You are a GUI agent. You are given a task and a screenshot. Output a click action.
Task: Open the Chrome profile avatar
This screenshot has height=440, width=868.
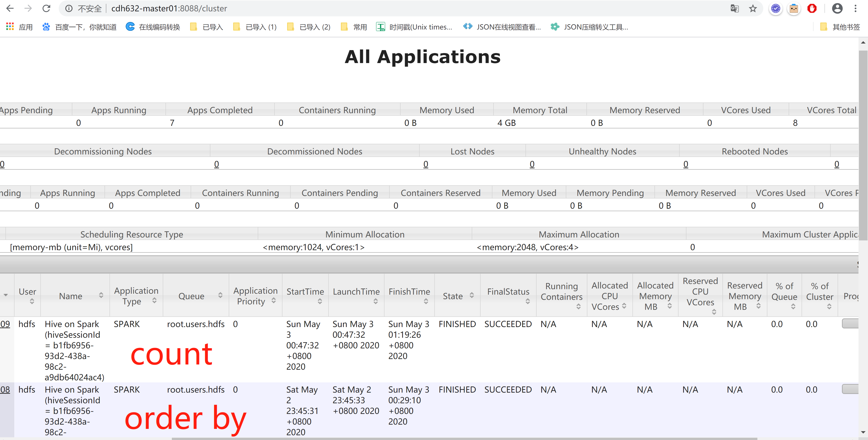point(837,8)
